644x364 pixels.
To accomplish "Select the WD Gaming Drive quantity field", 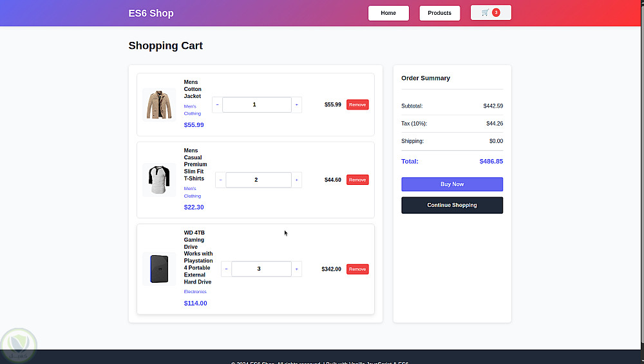I will 261,269.
